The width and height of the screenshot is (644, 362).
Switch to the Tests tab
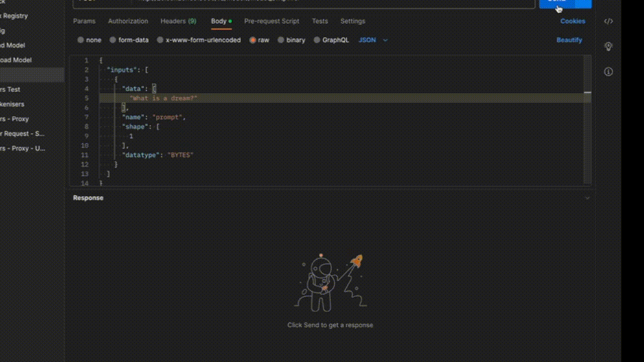click(x=320, y=21)
